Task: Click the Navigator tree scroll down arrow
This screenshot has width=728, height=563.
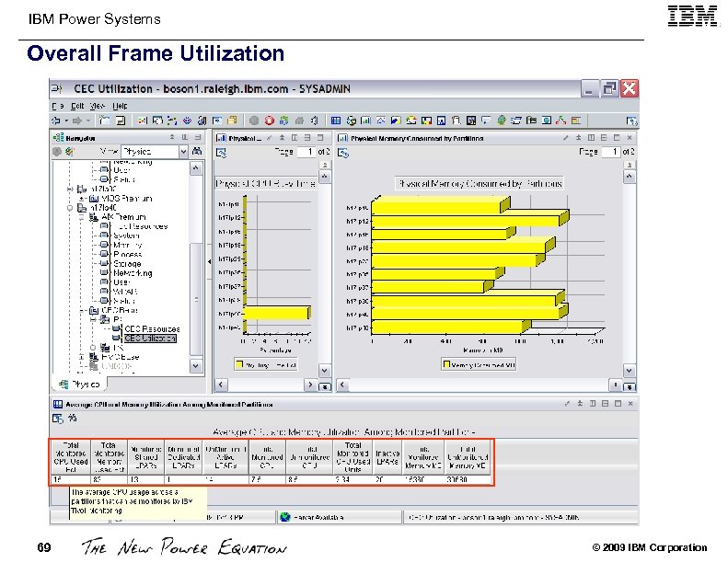Action: (x=196, y=366)
